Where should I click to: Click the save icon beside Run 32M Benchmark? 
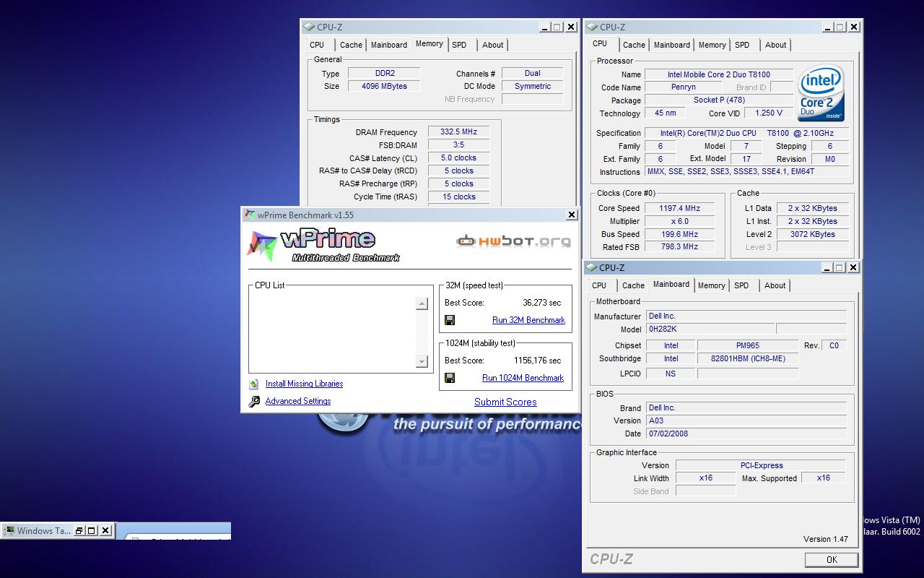[x=450, y=320]
